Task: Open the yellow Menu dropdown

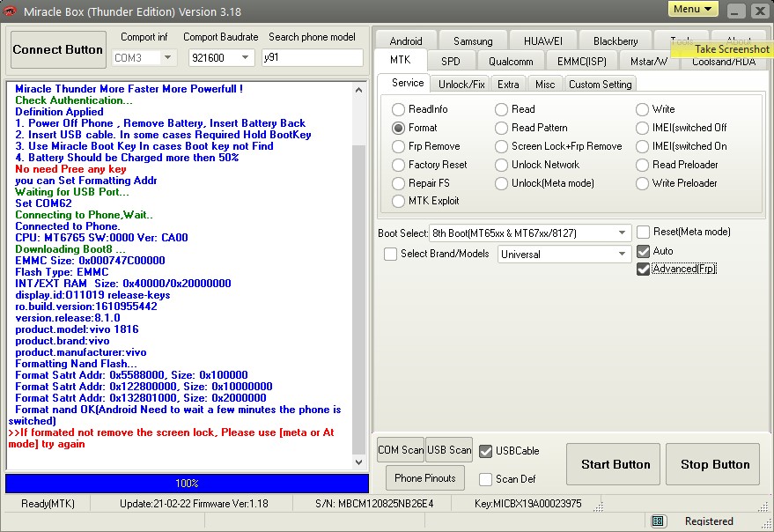Action: [693, 9]
